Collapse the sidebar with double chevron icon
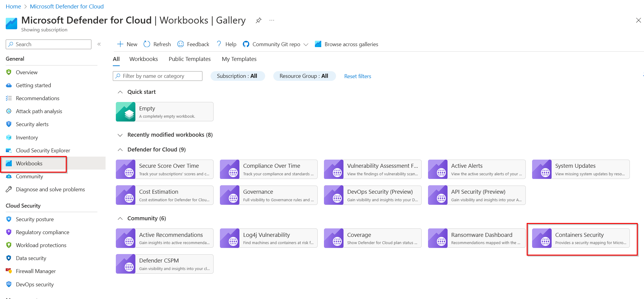Image resolution: width=644 pixels, height=299 pixels. click(99, 44)
